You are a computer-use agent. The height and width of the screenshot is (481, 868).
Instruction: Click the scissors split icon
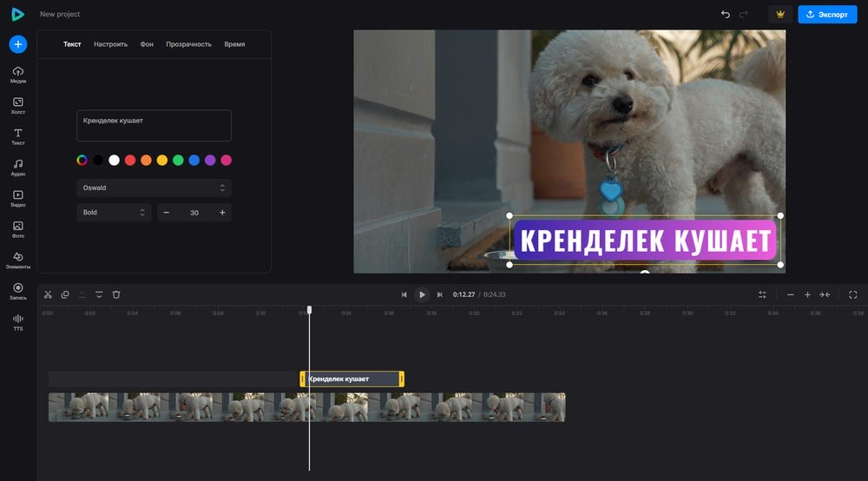coord(48,294)
